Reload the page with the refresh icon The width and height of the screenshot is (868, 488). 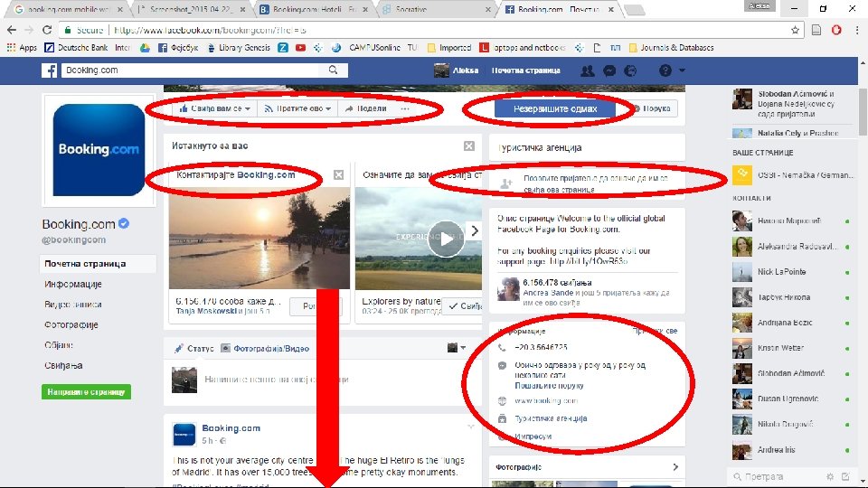click(x=47, y=30)
